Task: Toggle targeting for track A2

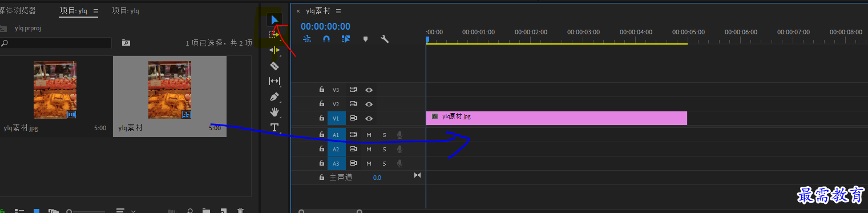Action: tap(336, 149)
